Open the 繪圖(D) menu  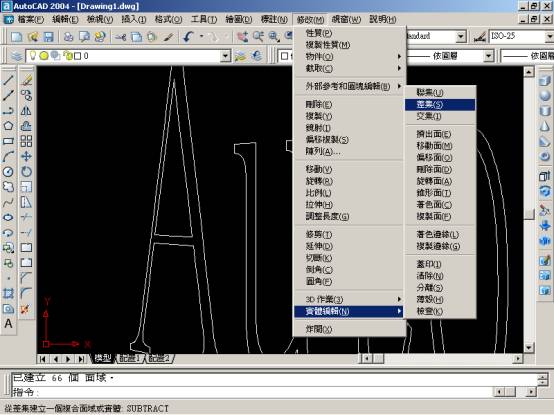(239, 19)
